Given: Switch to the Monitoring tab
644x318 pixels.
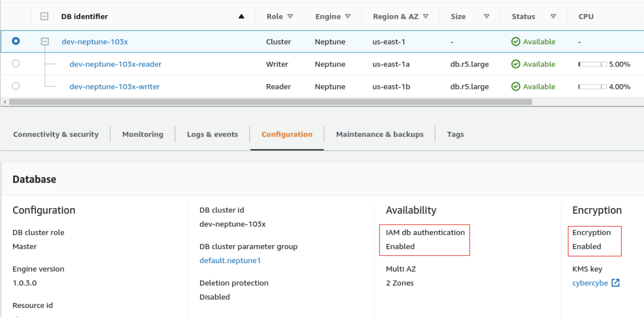Looking at the screenshot, I should (x=142, y=134).
